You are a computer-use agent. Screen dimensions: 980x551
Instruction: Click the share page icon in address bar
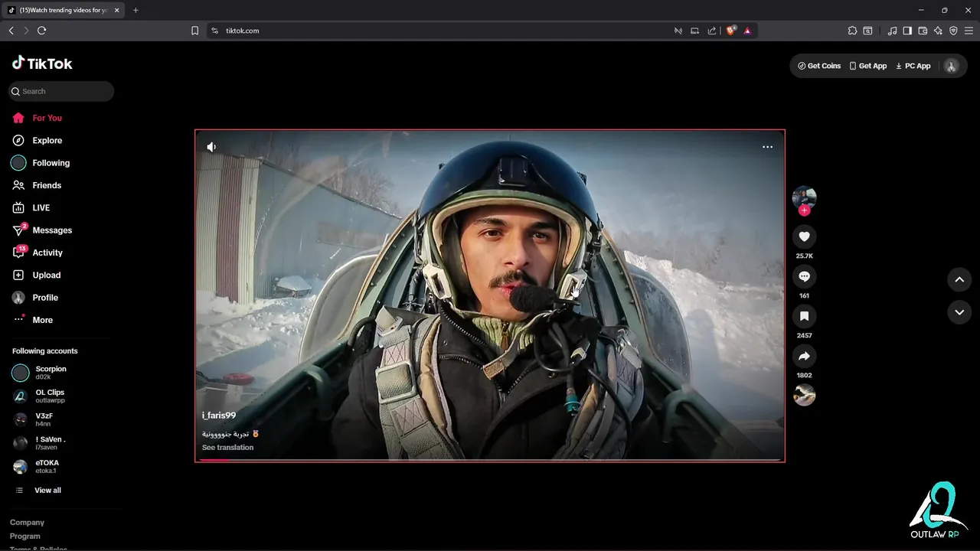712,31
